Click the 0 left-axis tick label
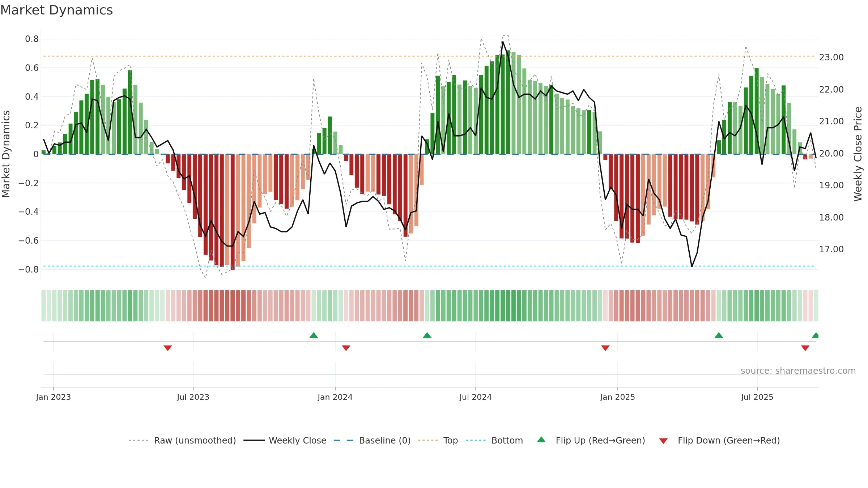868x488 pixels. click(36, 154)
